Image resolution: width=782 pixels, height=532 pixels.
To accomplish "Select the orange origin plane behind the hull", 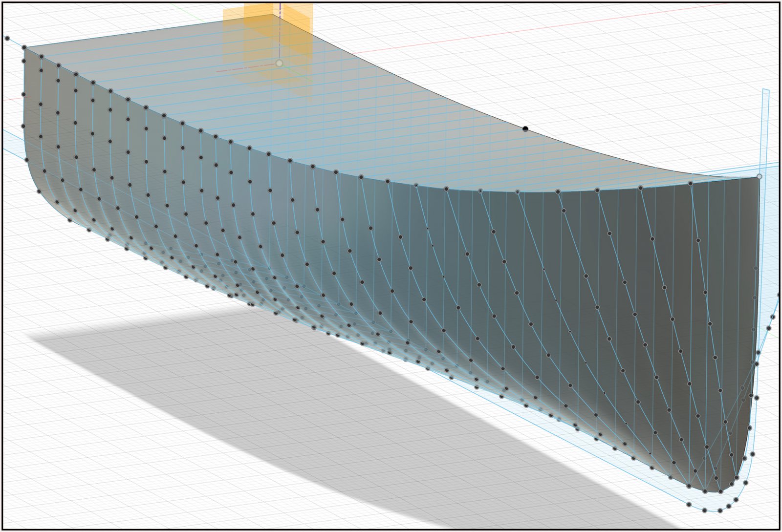I will click(268, 44).
